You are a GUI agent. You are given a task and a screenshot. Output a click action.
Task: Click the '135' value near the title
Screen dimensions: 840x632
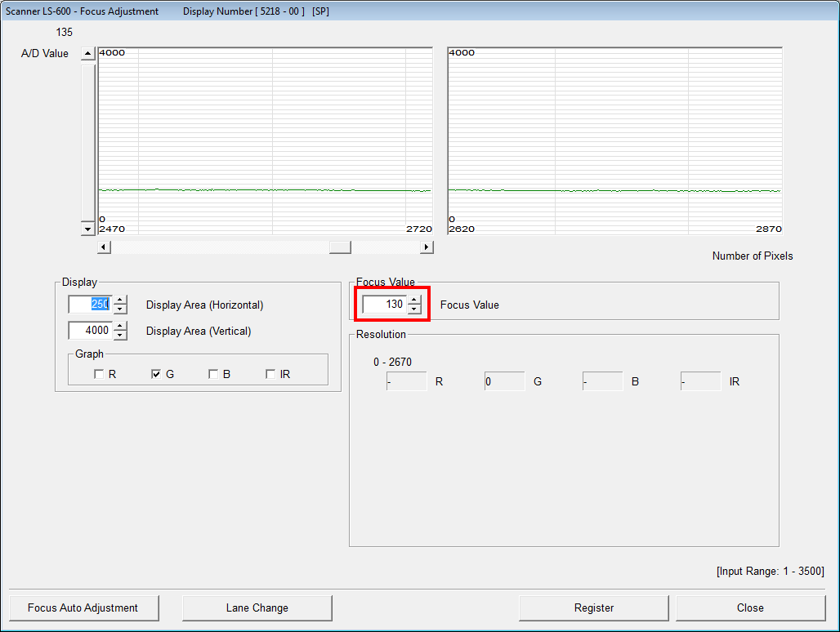65,32
